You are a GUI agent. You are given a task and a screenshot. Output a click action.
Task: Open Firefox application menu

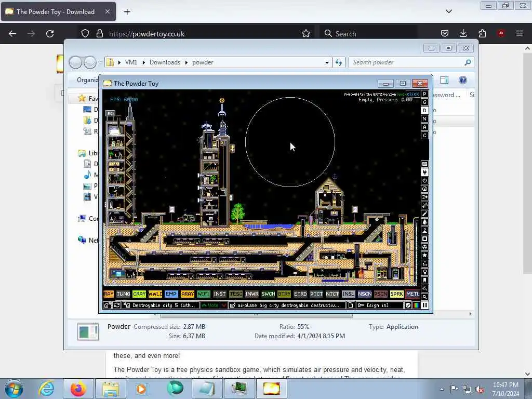(x=519, y=33)
